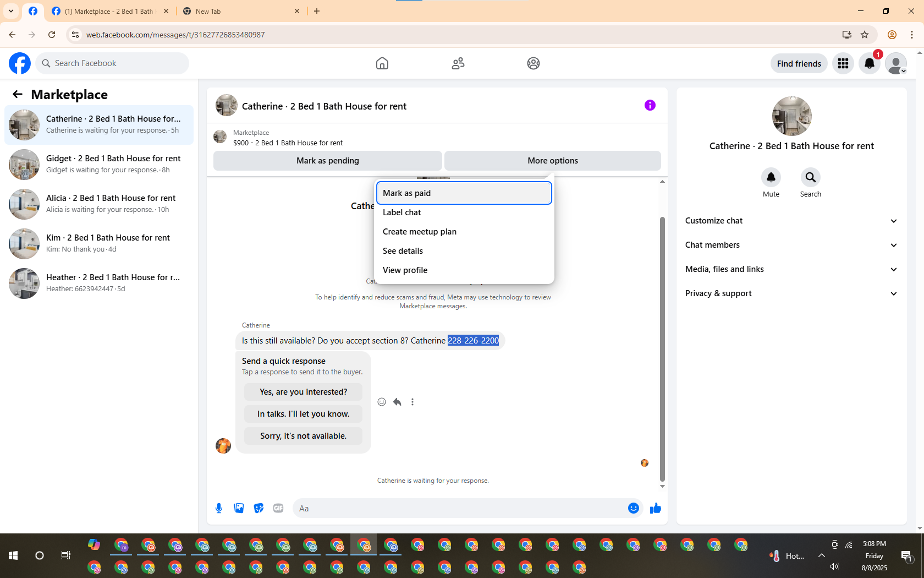Viewport: 924px width, 578px height.
Task: Expand Chat members section
Action: [791, 245]
